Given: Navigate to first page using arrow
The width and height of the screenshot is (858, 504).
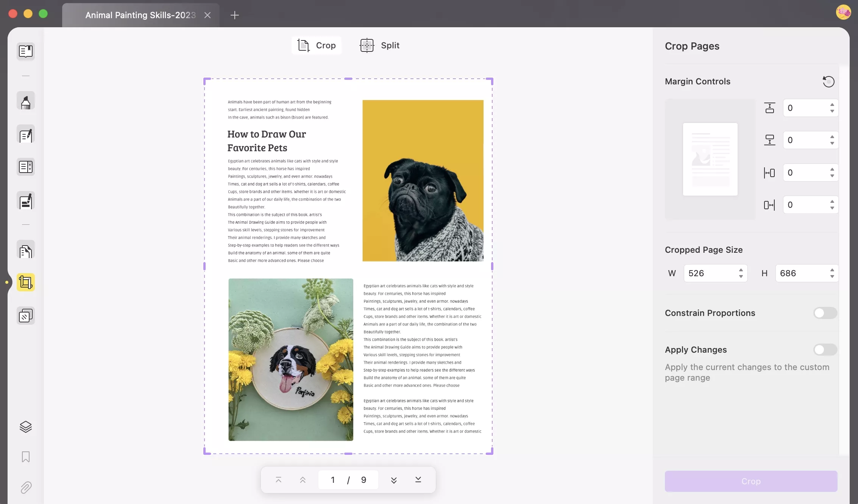Looking at the screenshot, I should tap(279, 480).
